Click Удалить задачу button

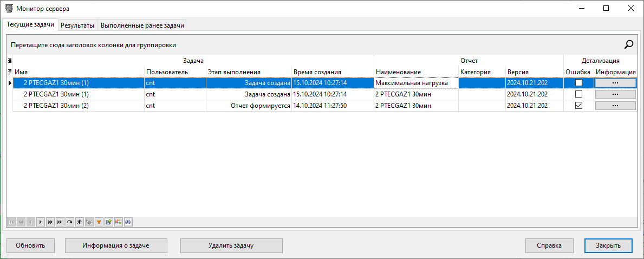point(231,245)
